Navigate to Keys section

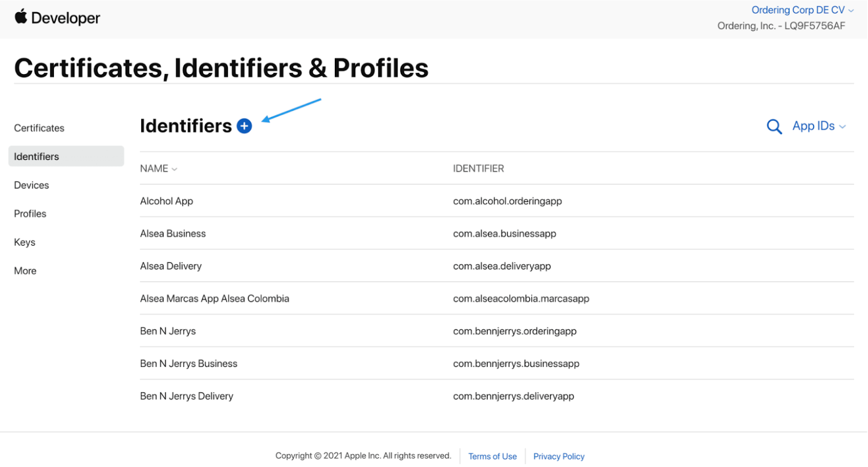point(24,242)
